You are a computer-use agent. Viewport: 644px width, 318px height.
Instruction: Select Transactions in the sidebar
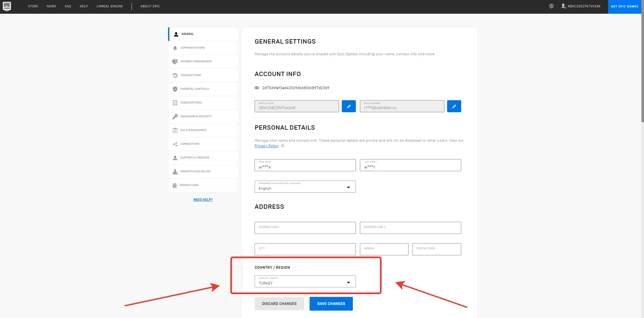pyautogui.click(x=191, y=75)
